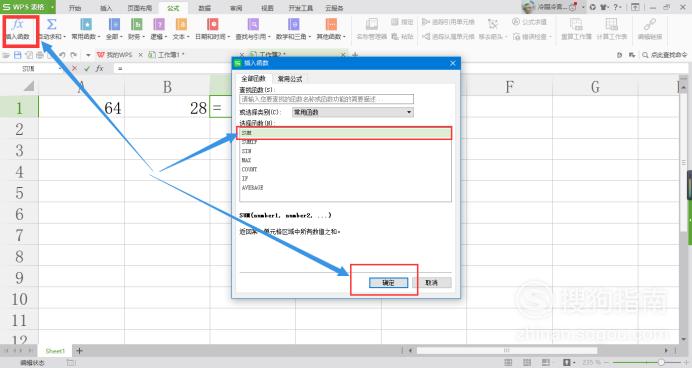Click the cancel X in formula bar
This screenshot has height=368, width=692.
coord(74,68)
